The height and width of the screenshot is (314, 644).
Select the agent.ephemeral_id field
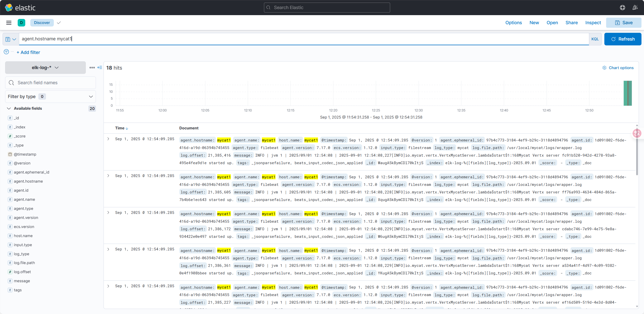tap(32, 172)
